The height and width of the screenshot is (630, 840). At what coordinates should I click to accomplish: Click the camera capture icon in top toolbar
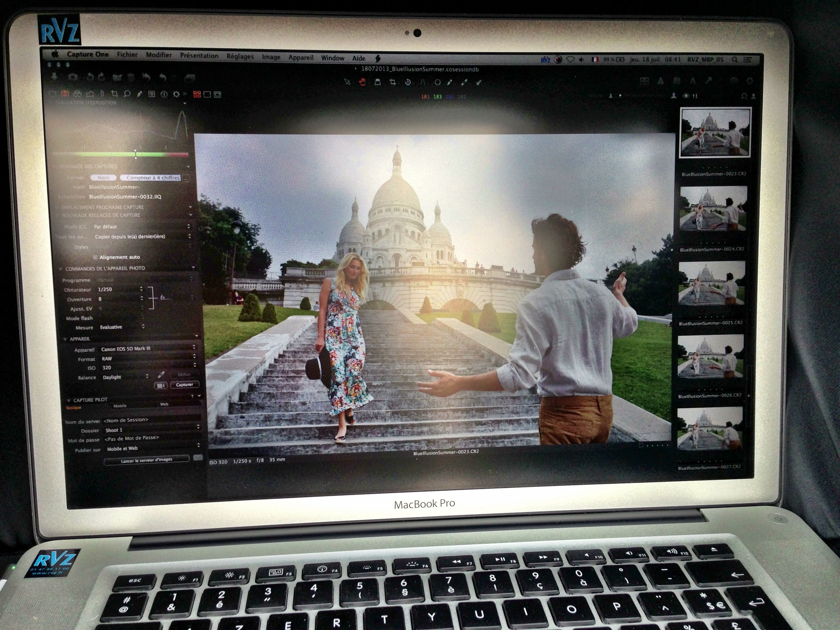tap(73, 77)
